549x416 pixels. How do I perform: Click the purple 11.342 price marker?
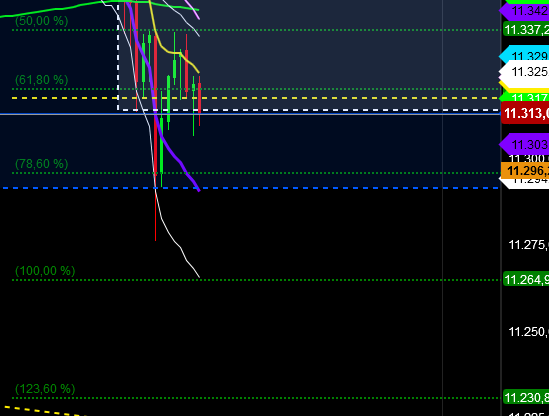[524, 11]
